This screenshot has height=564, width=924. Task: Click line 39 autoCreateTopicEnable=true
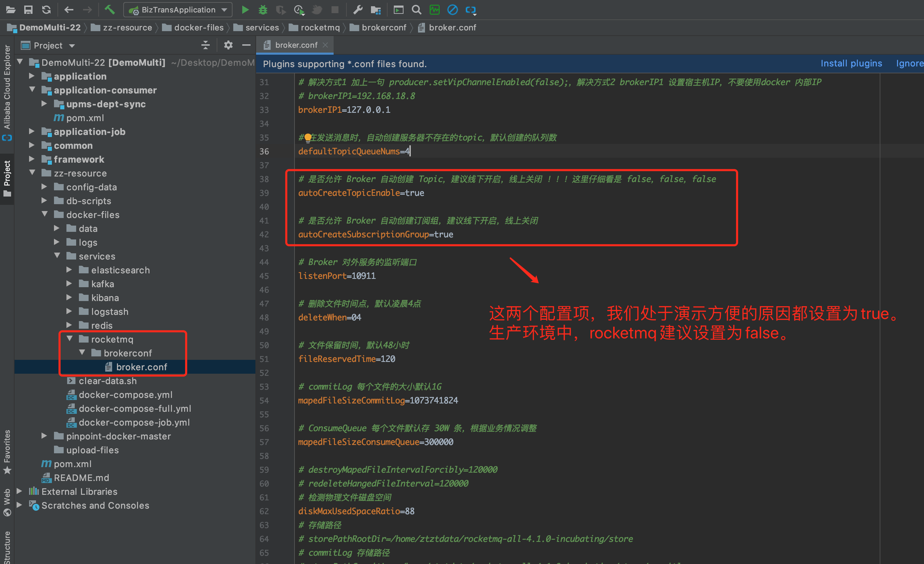[361, 193]
